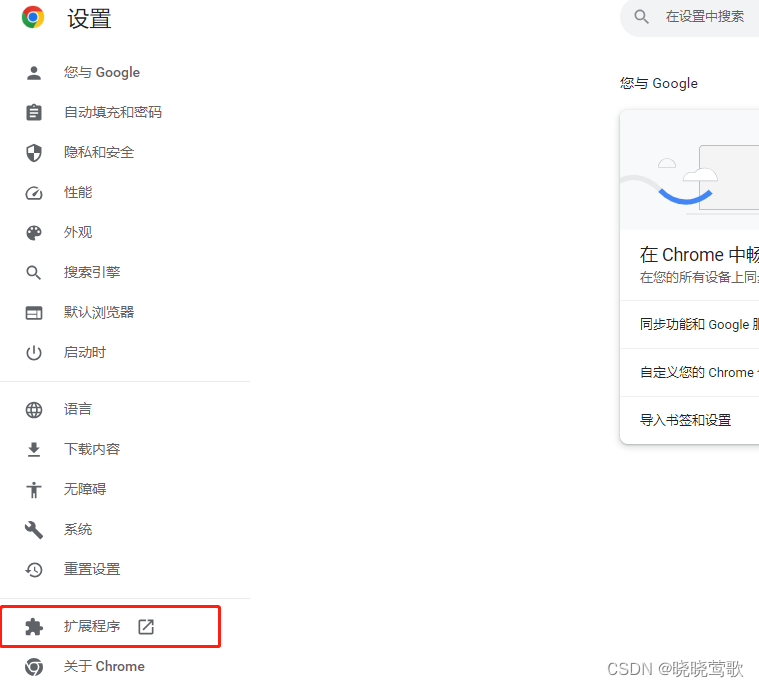Open 同步功能和 Google 服务 row
Screen dimensions: 759x687
689,324
